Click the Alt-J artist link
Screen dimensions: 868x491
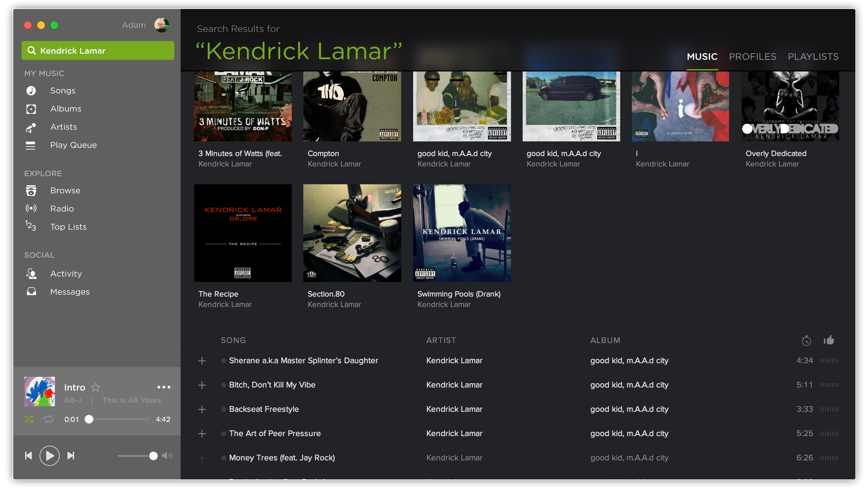pos(73,400)
